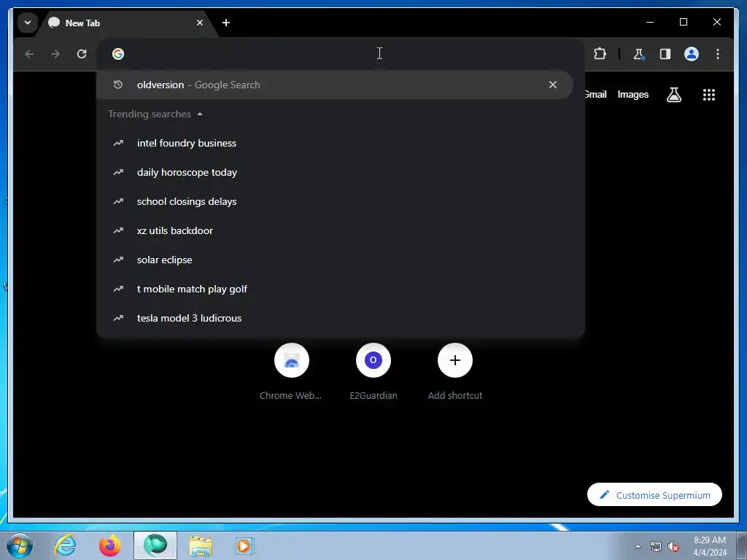Viewport: 747px width, 560px height.
Task: Click Customise Supermium button
Action: point(654,495)
